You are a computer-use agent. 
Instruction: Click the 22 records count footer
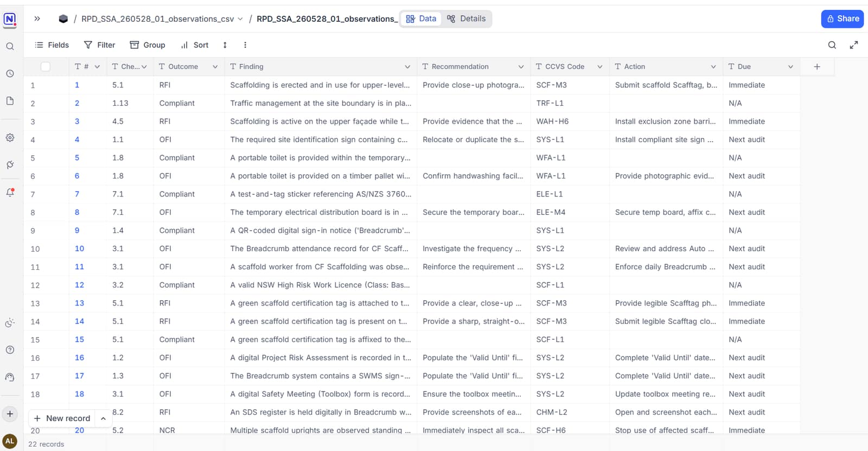[46, 444]
